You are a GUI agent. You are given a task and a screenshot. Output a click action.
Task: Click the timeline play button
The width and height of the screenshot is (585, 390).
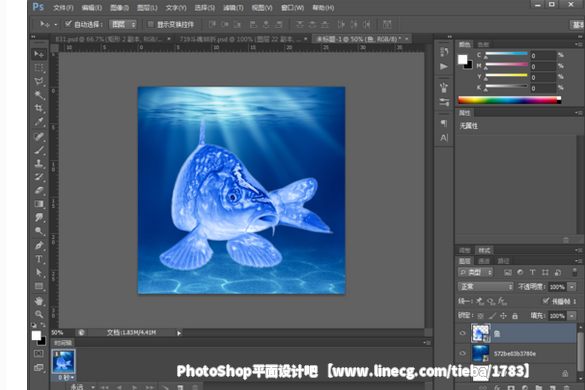tap(134, 387)
